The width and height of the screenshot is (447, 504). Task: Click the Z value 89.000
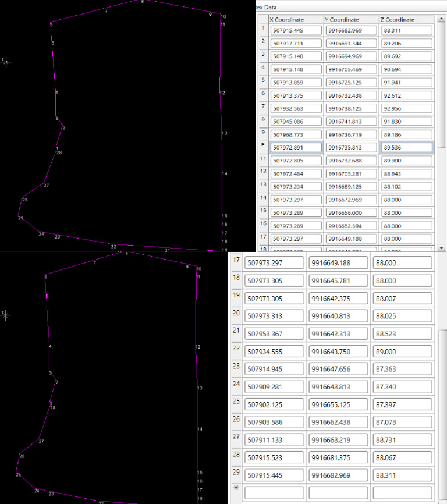402,352
